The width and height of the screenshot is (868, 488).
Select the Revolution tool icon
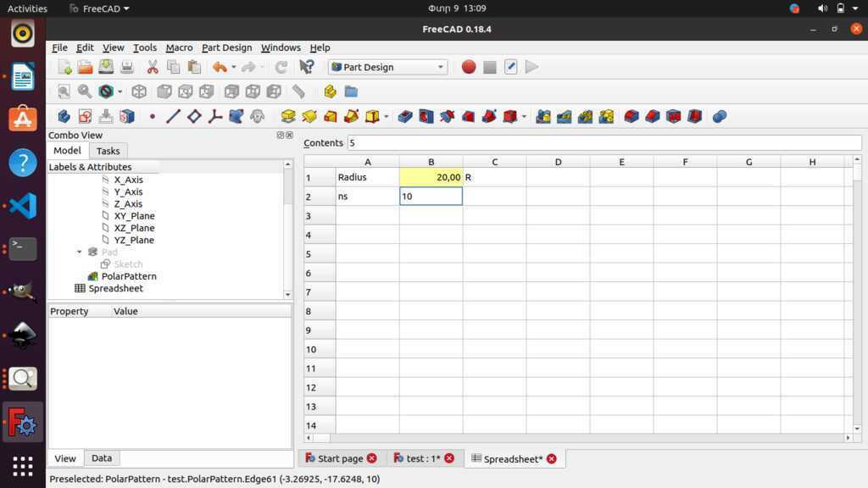click(309, 116)
